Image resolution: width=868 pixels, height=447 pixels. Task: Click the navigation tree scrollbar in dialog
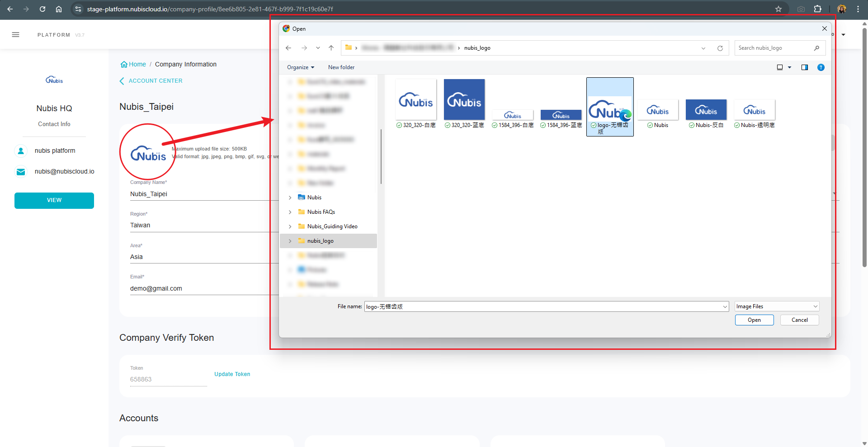tap(381, 156)
